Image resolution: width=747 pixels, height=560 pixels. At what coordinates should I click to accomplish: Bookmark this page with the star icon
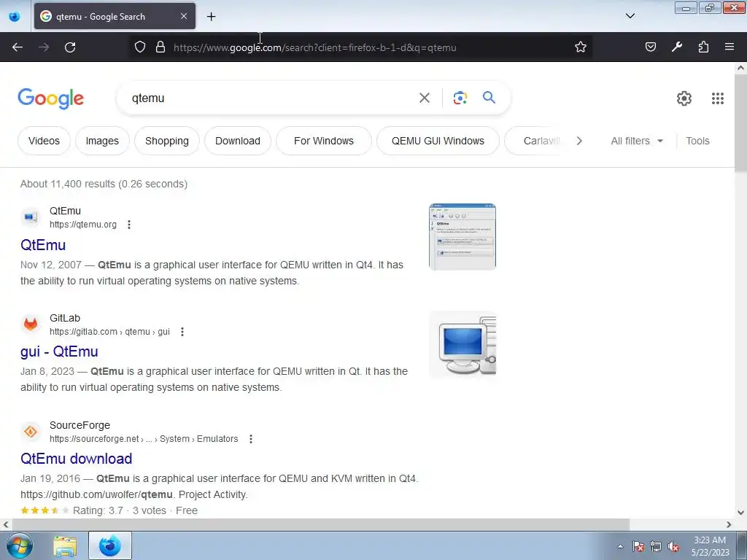click(580, 47)
